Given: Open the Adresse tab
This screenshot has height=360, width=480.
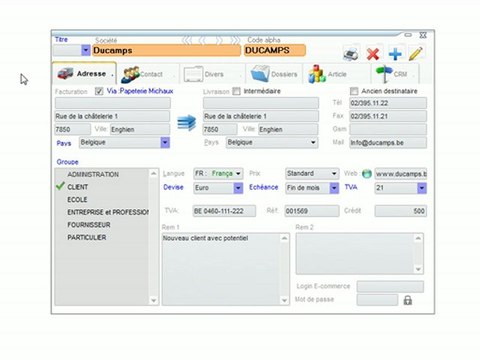Looking at the screenshot, I should click(84, 73).
